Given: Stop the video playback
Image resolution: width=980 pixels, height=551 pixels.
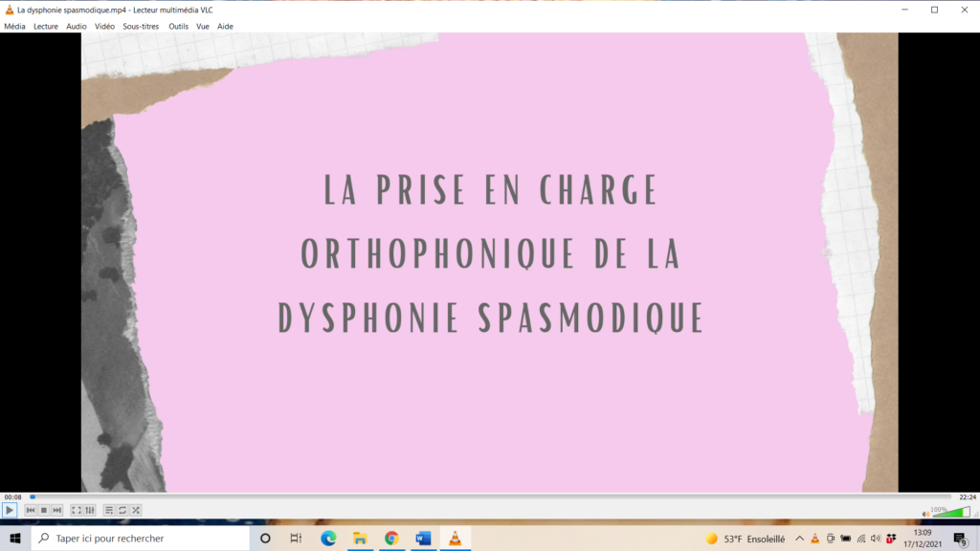Looking at the screenshot, I should (44, 511).
